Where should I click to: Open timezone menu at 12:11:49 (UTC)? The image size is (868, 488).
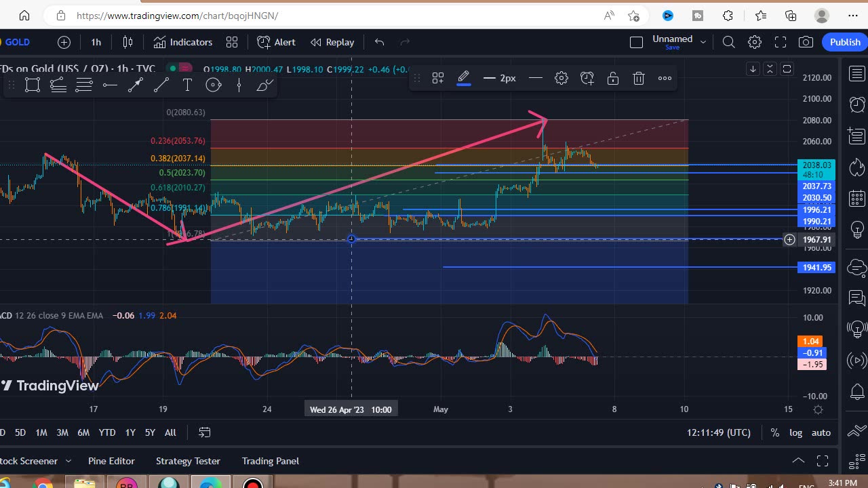tap(719, 432)
